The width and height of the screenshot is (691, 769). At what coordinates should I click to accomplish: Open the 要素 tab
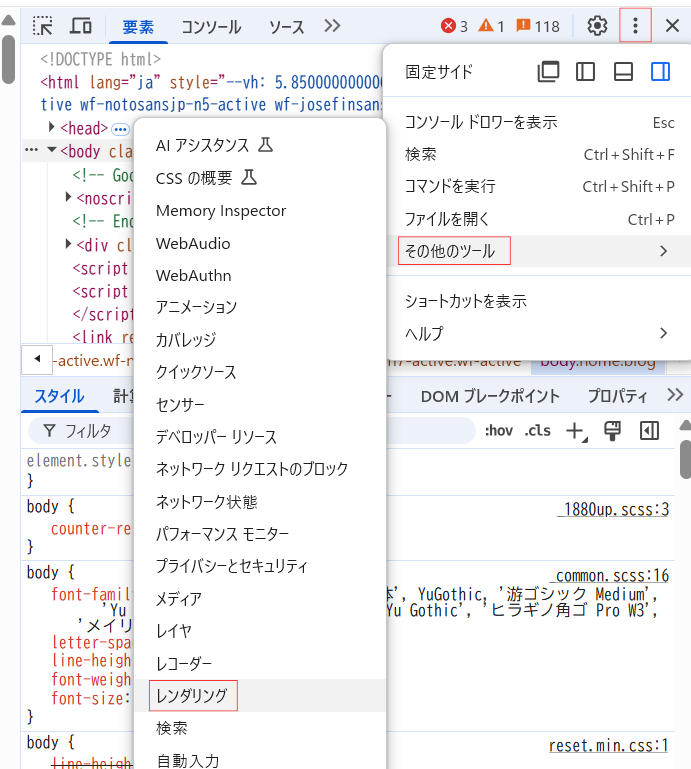tap(138, 26)
